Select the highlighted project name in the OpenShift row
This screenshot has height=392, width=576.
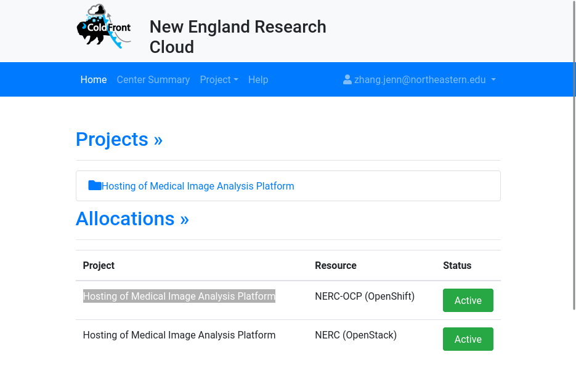point(179,296)
